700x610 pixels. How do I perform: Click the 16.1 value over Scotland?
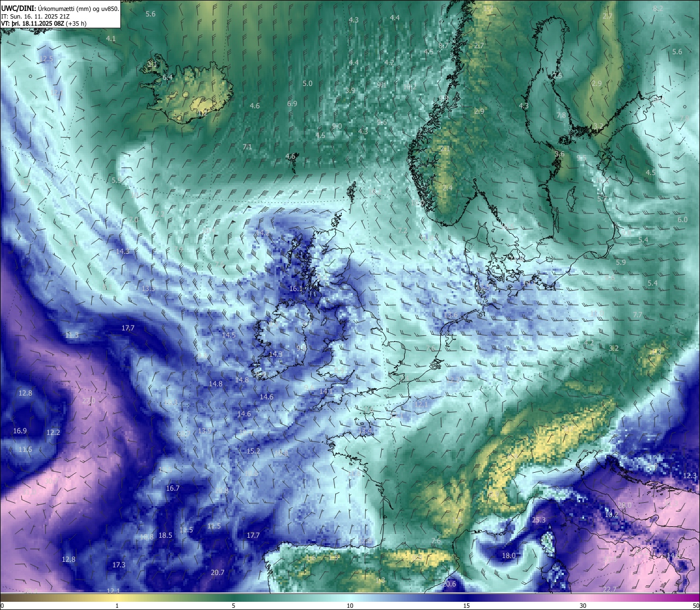tap(296, 288)
